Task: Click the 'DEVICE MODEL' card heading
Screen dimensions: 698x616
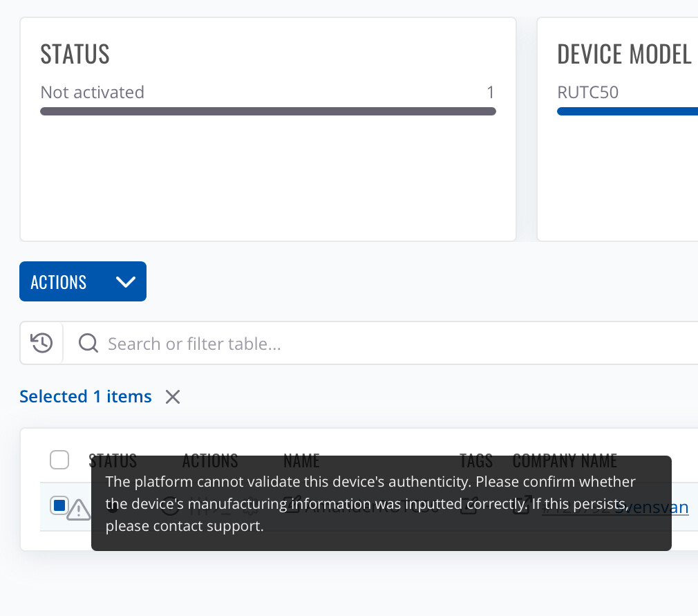Action: coord(624,55)
